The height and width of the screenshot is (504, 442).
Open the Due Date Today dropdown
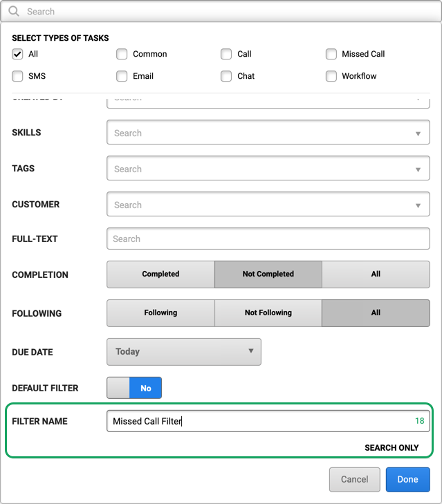[184, 352]
